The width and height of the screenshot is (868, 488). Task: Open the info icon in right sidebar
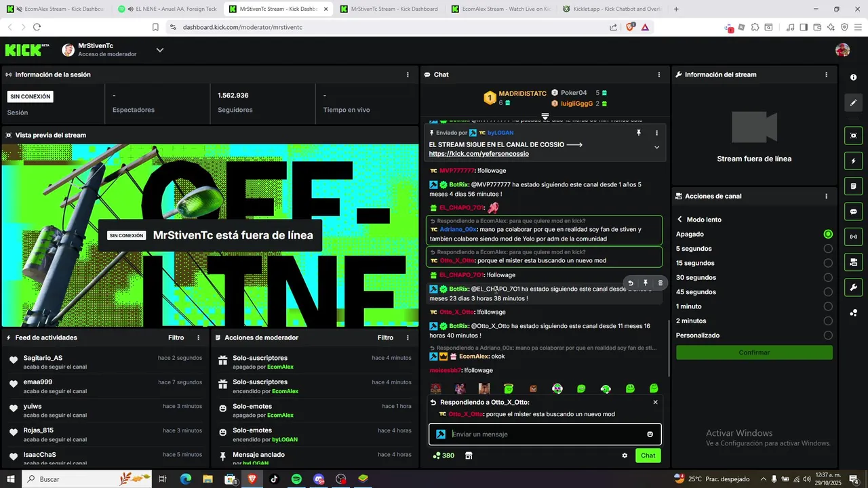[853, 77]
